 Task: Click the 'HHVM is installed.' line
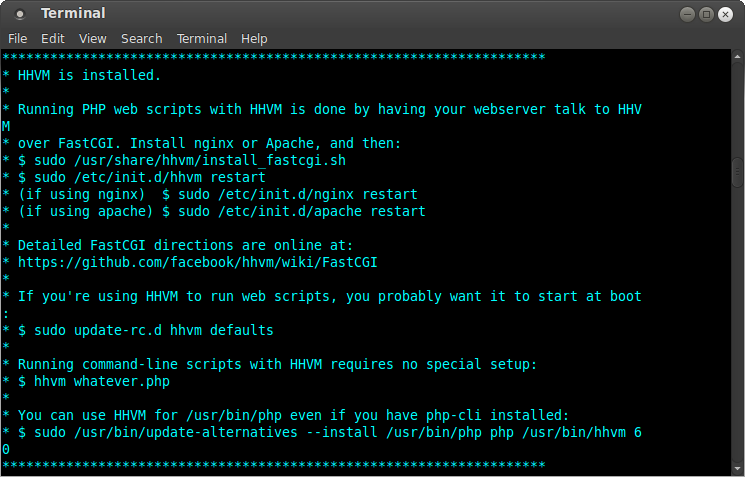(89, 75)
